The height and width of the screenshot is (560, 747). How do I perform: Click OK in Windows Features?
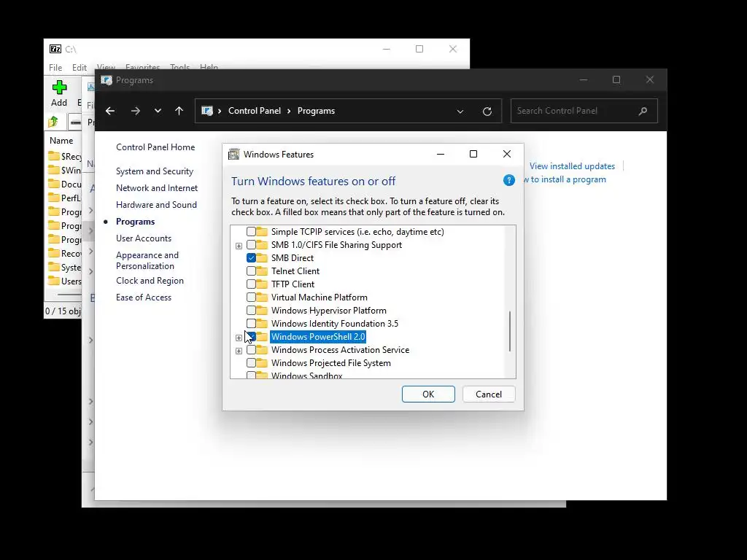tap(428, 394)
